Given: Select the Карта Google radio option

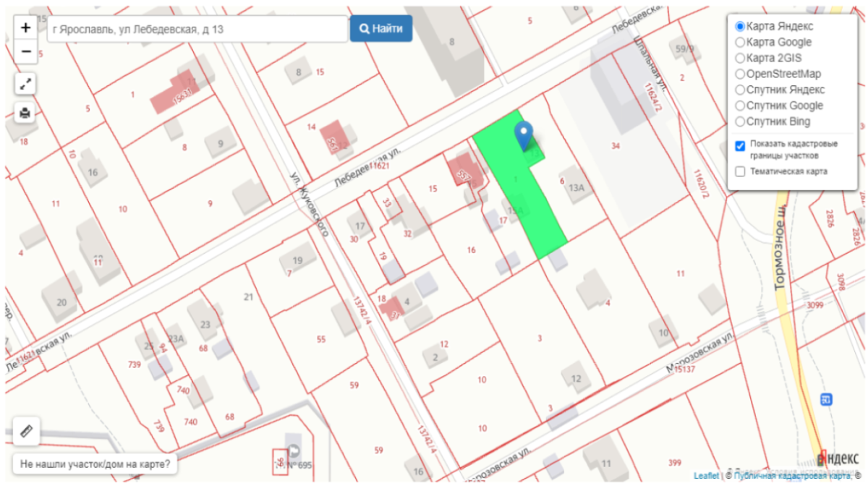Looking at the screenshot, I should tap(740, 42).
